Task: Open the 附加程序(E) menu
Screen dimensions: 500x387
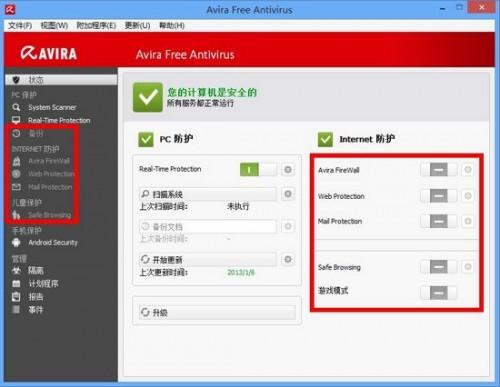Action: coord(96,25)
